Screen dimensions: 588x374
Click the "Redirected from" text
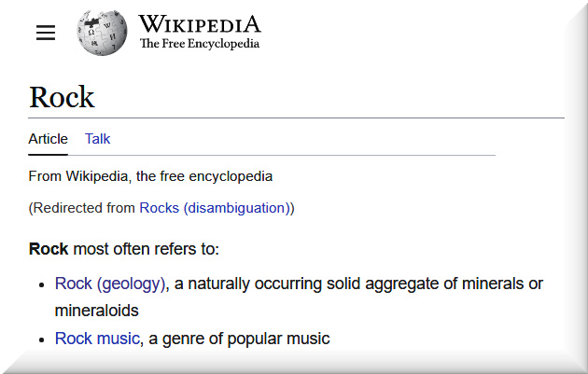point(84,208)
